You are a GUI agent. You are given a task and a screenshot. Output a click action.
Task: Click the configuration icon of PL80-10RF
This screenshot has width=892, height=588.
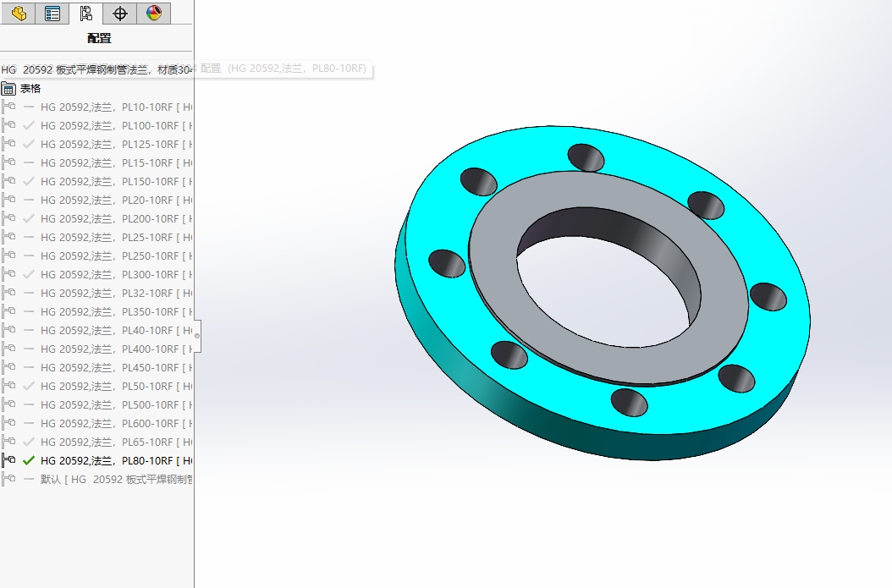click(8, 460)
